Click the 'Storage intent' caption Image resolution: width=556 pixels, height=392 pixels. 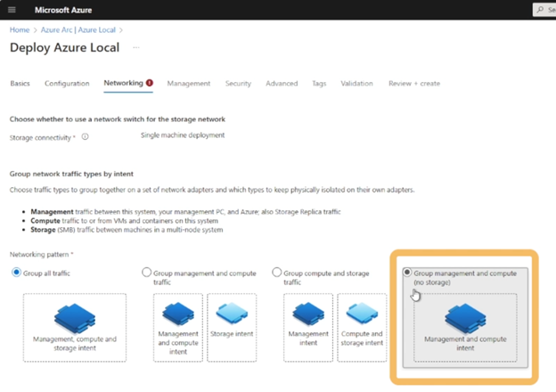pos(232,334)
